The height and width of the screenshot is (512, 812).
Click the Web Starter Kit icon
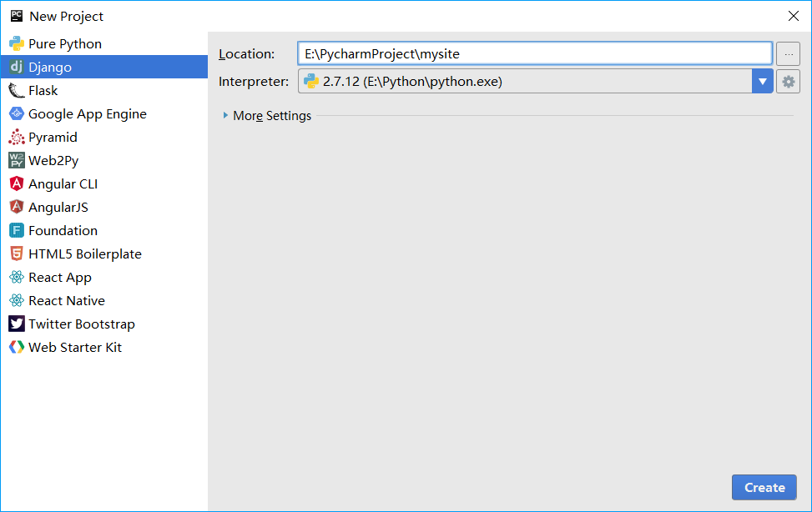(x=17, y=348)
